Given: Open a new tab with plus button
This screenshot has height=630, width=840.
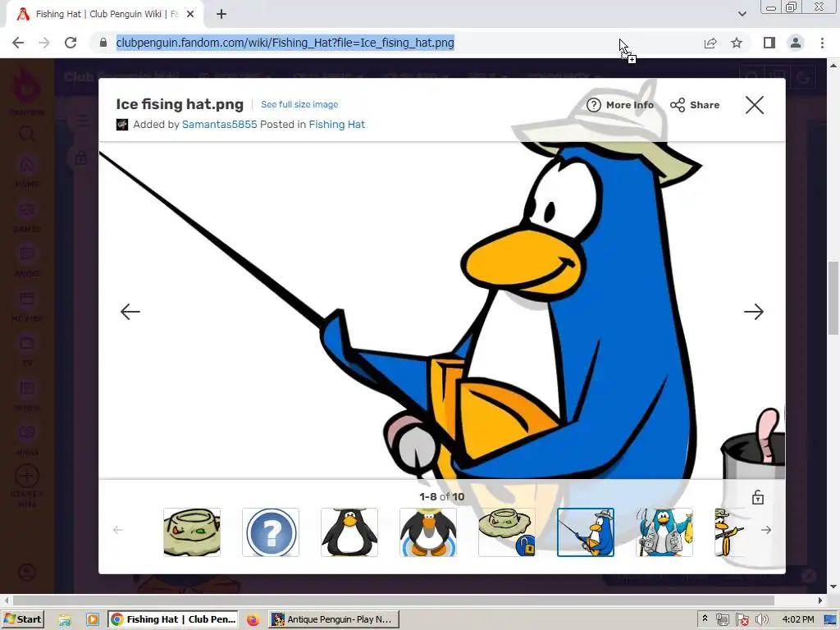Looking at the screenshot, I should pos(221,15).
